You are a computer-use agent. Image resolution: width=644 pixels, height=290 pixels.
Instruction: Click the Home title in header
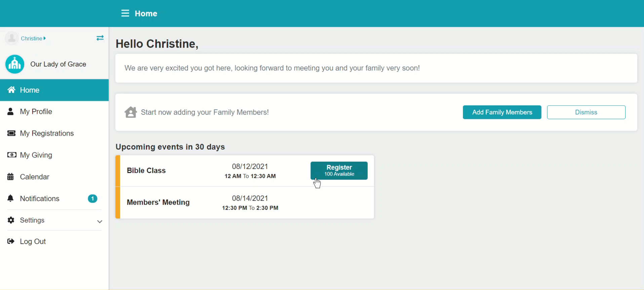coord(146,13)
